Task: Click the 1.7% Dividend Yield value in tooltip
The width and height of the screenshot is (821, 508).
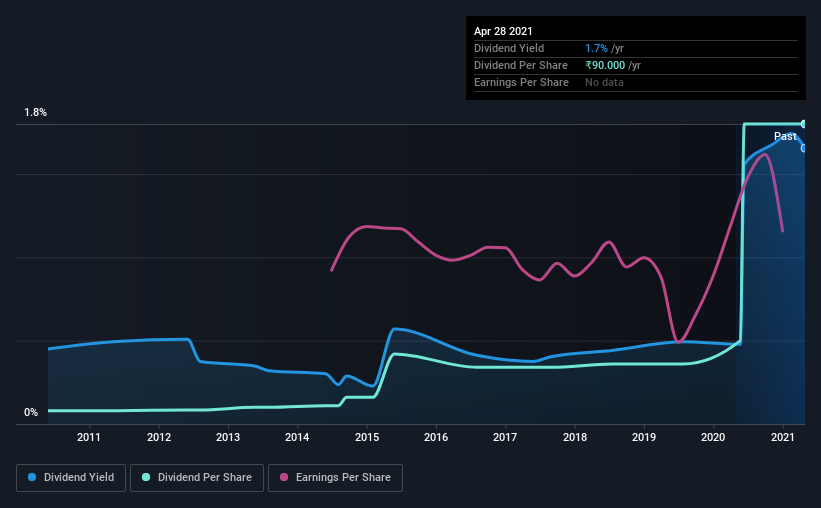Action: coord(596,48)
